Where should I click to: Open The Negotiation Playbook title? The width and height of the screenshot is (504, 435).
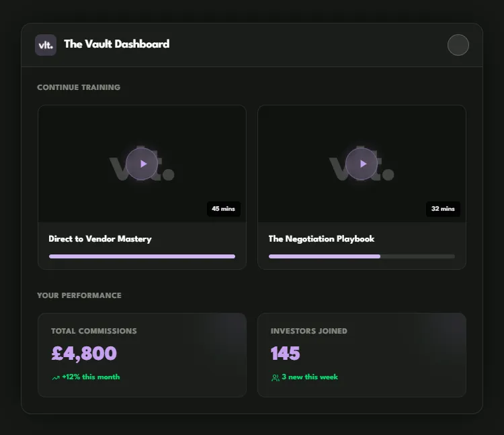click(321, 239)
